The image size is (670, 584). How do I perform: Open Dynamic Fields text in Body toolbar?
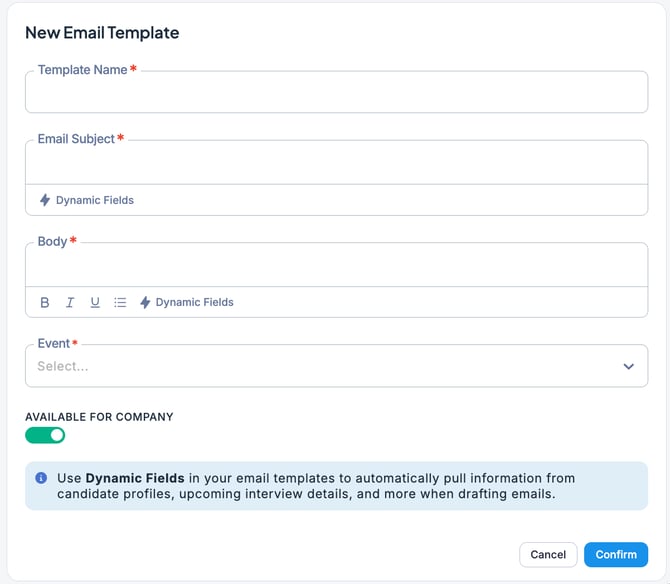194,302
